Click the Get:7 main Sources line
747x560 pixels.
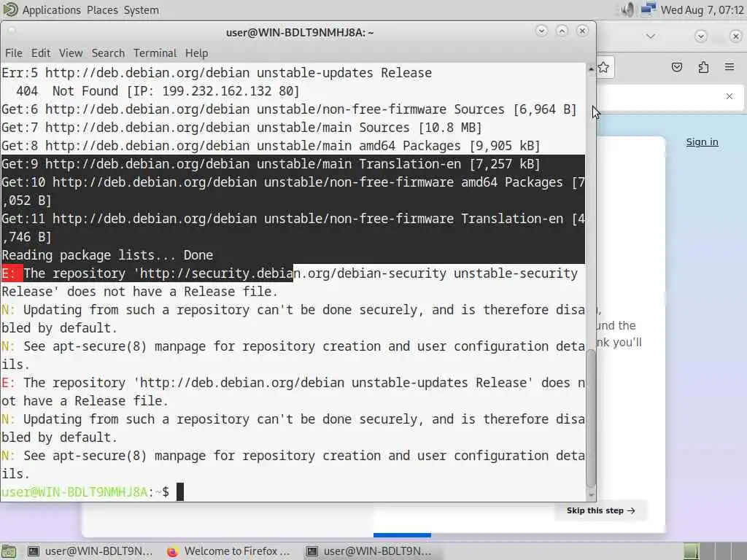point(241,128)
